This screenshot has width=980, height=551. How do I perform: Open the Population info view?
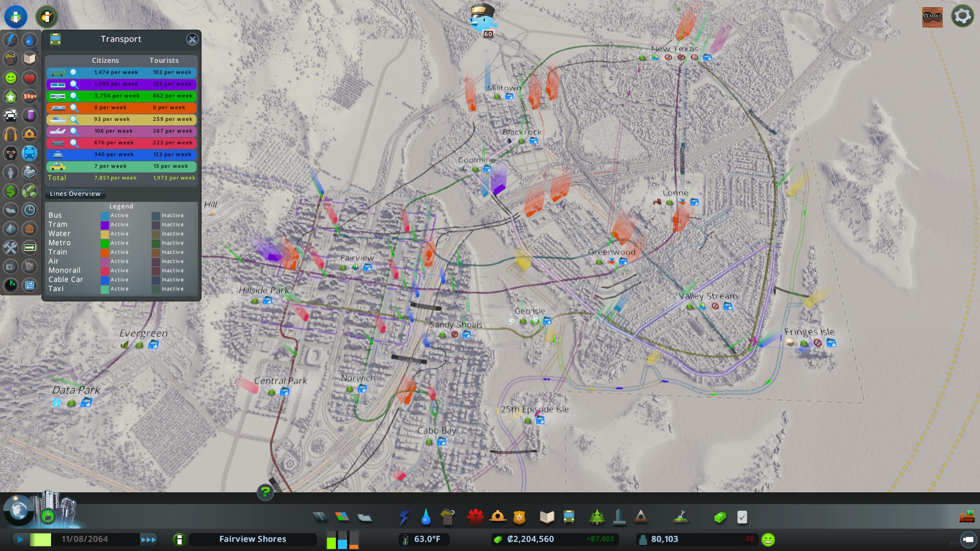pyautogui.click(x=11, y=172)
